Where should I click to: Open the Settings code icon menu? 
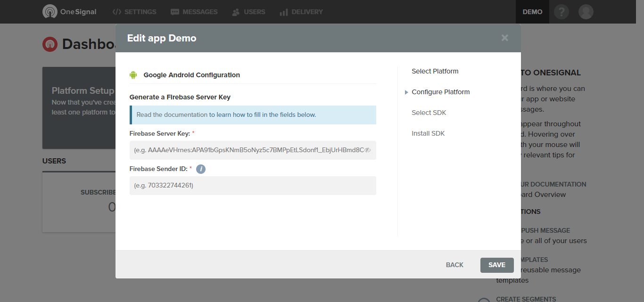click(x=117, y=12)
